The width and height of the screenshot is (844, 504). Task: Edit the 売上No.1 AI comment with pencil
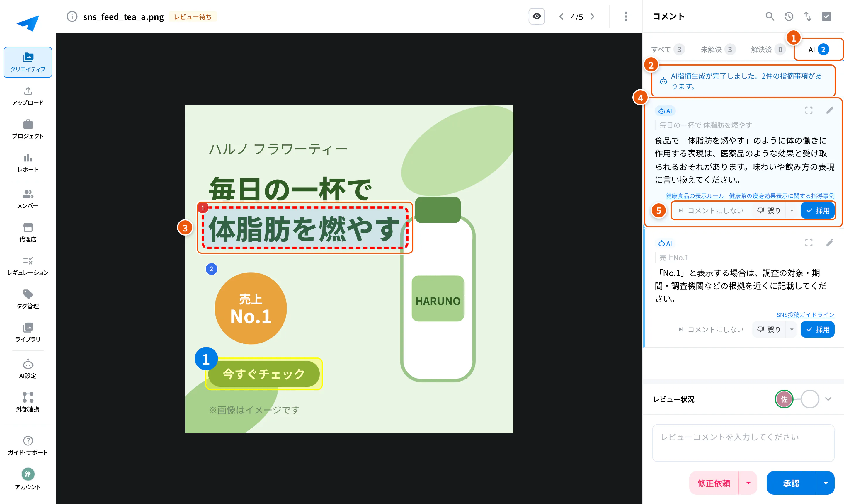tap(830, 243)
